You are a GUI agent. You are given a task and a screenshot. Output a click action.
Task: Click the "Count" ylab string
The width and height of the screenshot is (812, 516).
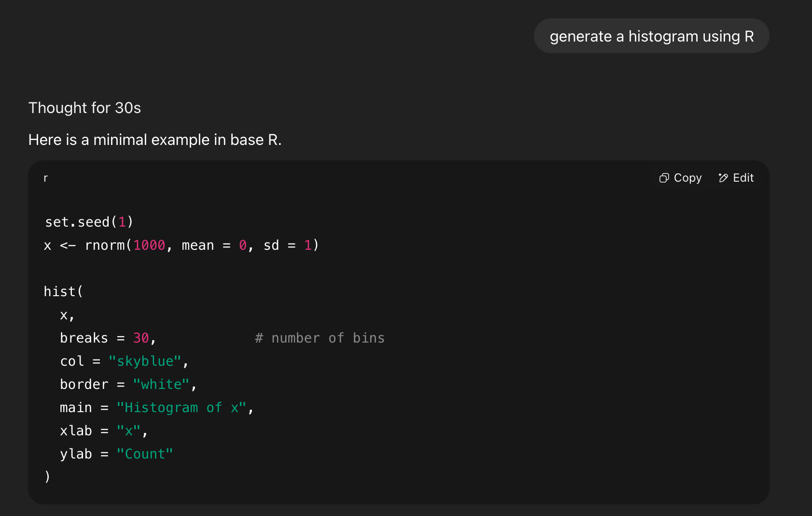coord(144,454)
